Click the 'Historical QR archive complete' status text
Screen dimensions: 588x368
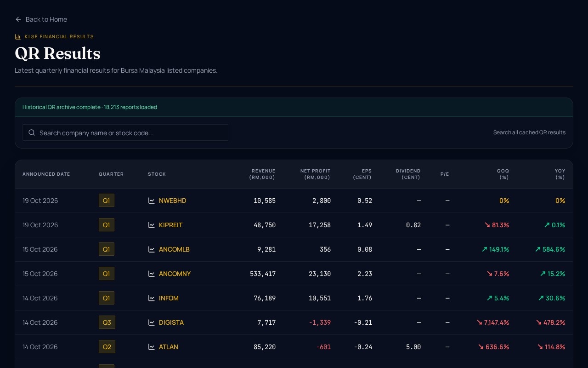tap(90, 107)
